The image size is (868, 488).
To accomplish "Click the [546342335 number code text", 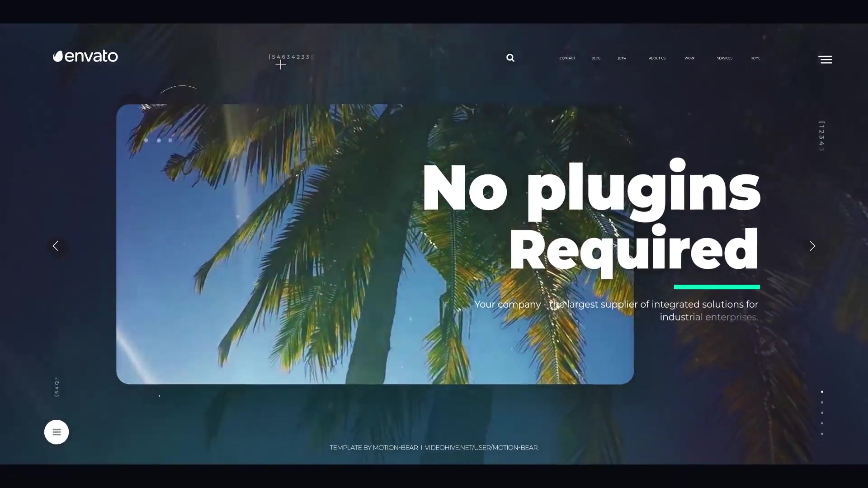I will coord(291,57).
